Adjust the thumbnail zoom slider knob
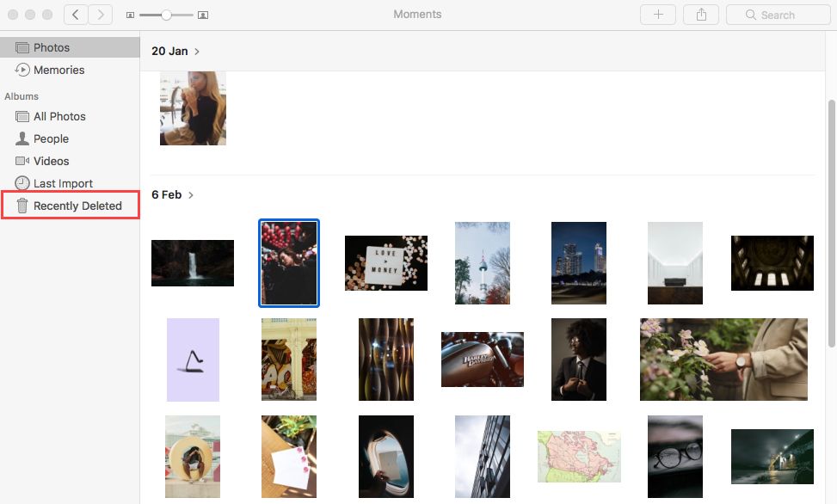The image size is (837, 504). [166, 15]
